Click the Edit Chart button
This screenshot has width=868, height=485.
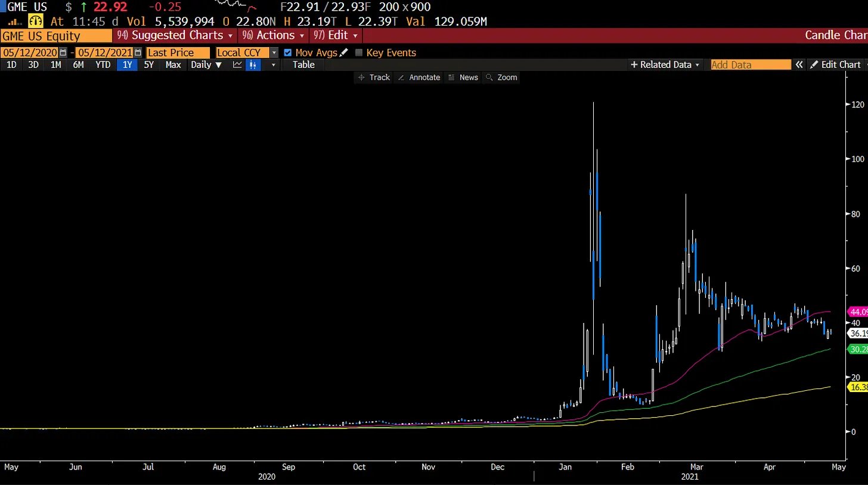(x=836, y=64)
